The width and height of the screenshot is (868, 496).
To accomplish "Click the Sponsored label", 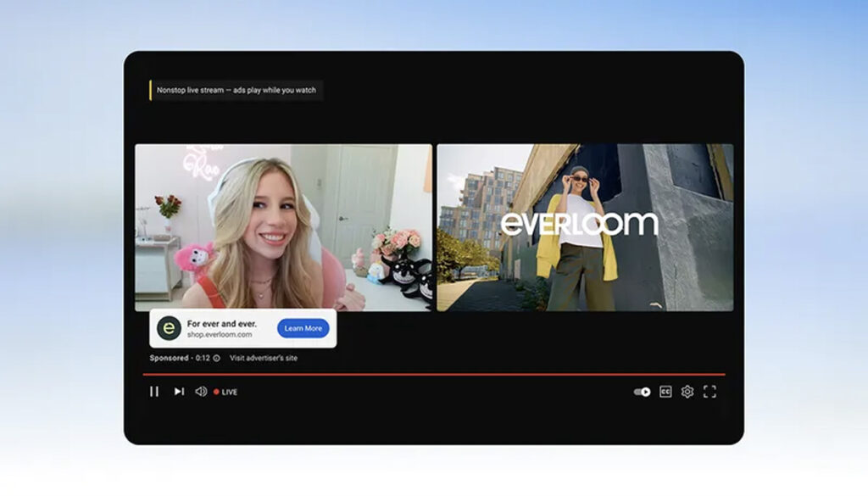I will [169, 358].
